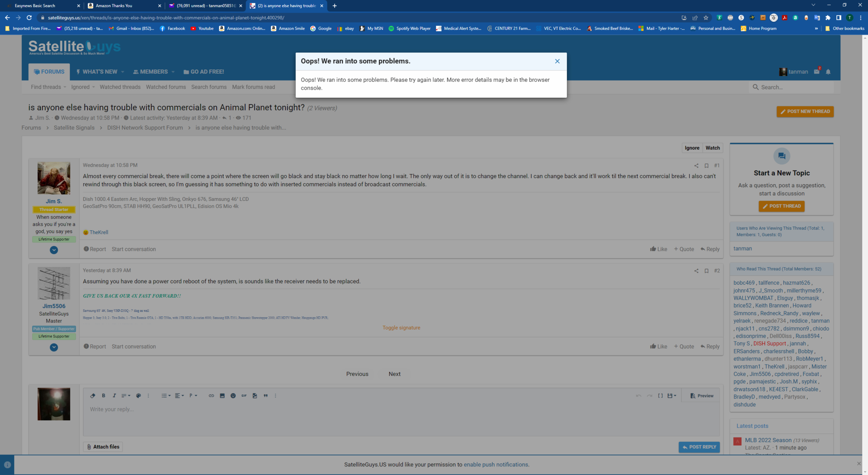Toggle BB code mode with brackets icon
Viewport: 868px width, 475px height.
(660, 396)
